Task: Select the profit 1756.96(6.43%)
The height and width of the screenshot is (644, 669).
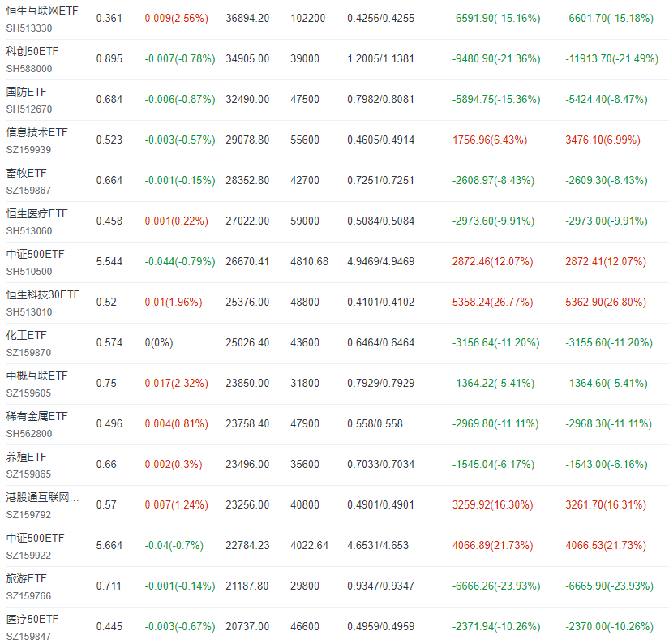Action: pyautogui.click(x=490, y=140)
